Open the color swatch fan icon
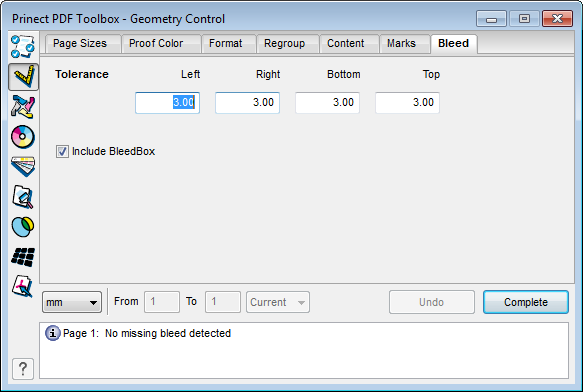 coord(23,167)
